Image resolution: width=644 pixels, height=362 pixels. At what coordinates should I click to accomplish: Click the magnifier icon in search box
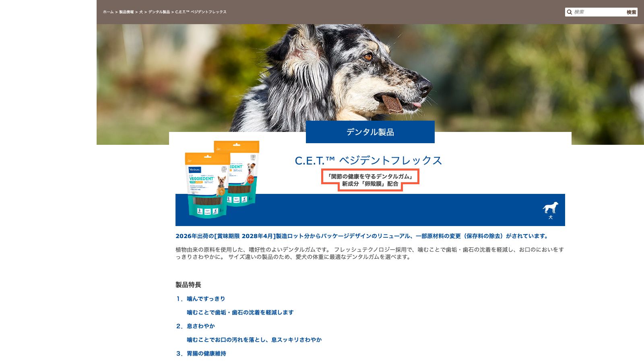click(569, 12)
